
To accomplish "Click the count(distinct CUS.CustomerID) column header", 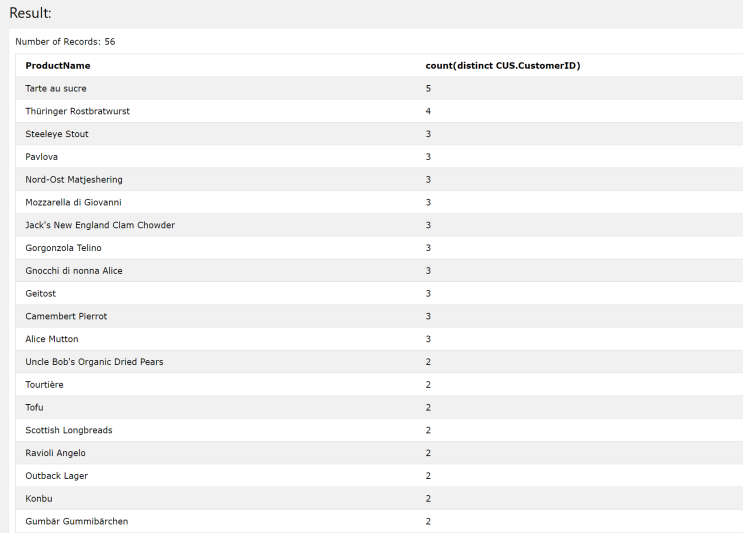I will [503, 66].
